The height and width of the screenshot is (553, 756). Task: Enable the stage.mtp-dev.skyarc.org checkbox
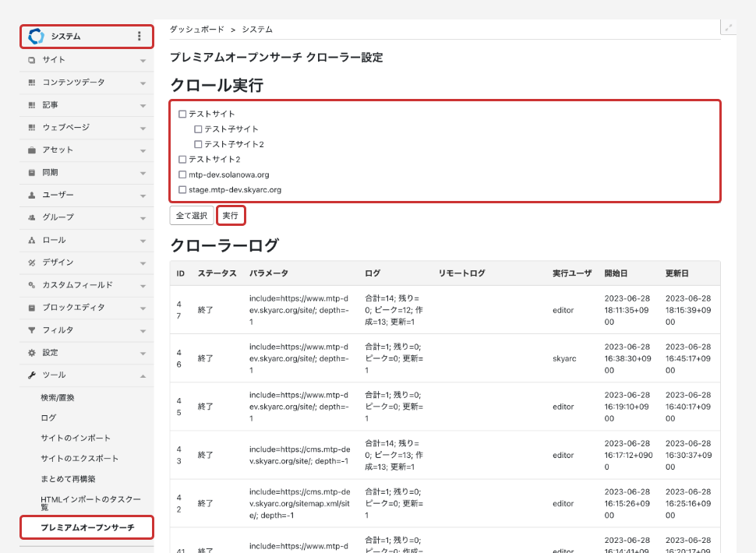point(182,190)
